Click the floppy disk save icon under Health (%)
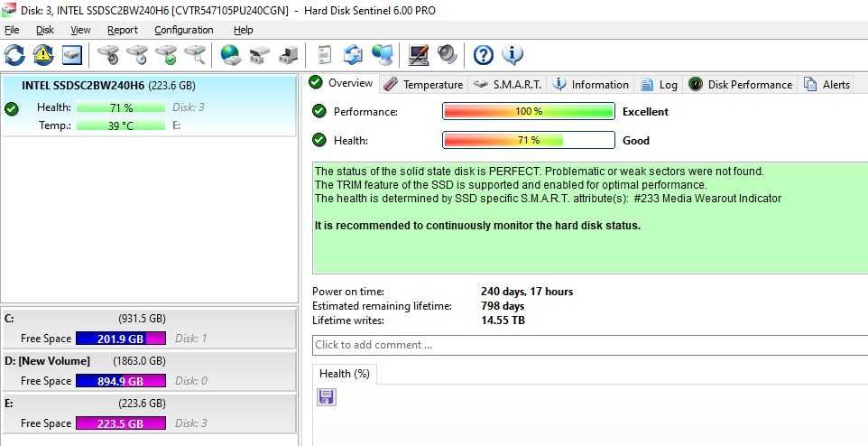The image size is (868, 446). pyautogui.click(x=326, y=397)
